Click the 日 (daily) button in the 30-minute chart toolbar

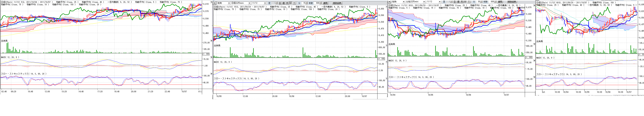pos(455,2)
